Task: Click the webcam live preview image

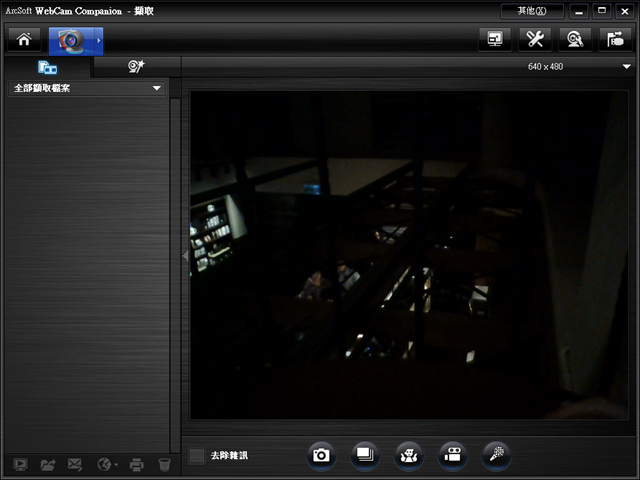Action: (x=409, y=255)
